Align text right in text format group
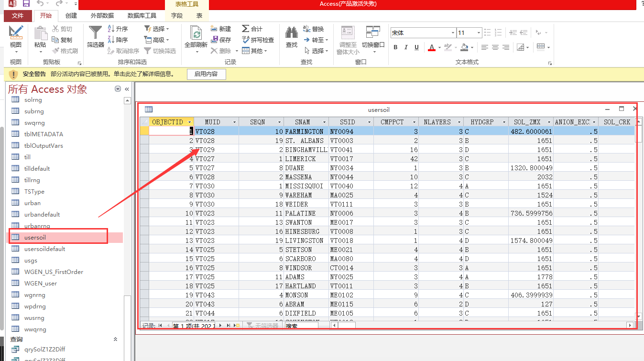This screenshot has width=644, height=361. [x=506, y=47]
